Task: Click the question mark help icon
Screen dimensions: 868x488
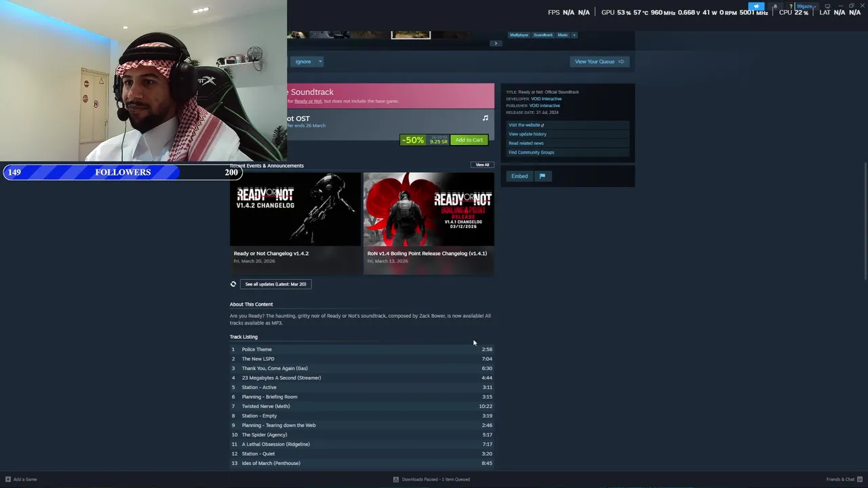Action: pyautogui.click(x=791, y=6)
